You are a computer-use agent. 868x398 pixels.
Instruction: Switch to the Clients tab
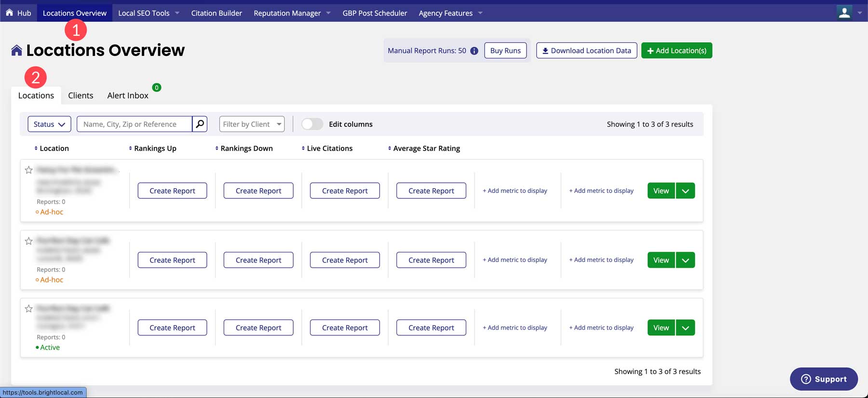click(81, 96)
